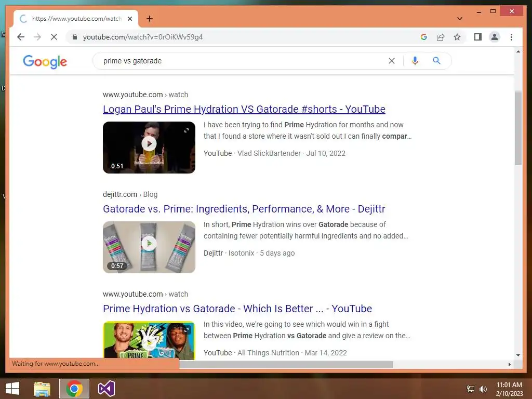
Task: Click 'Isotonix' source text
Action: (x=241, y=253)
